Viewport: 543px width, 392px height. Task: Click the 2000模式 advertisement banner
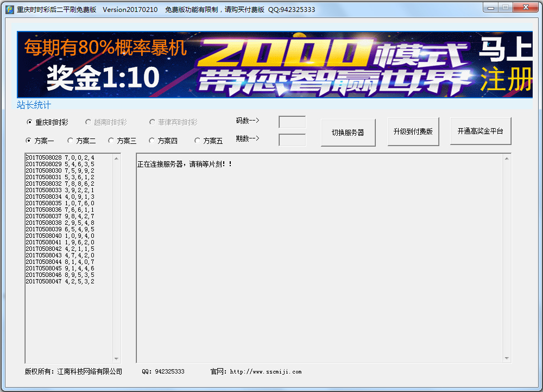[275, 65]
